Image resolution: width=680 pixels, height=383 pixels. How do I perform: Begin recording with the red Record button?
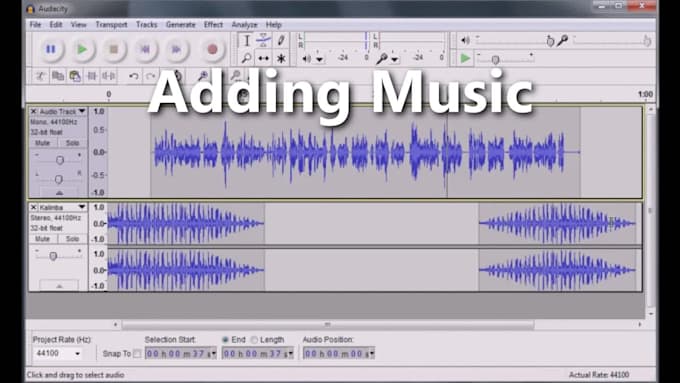[x=212, y=49]
